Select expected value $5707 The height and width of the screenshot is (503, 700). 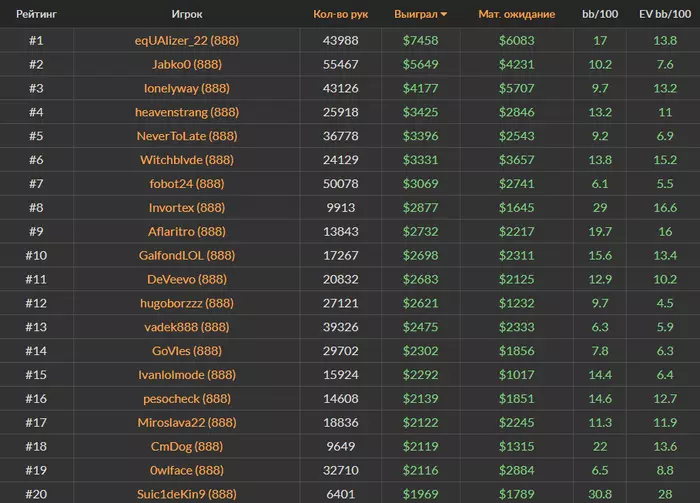(x=517, y=88)
